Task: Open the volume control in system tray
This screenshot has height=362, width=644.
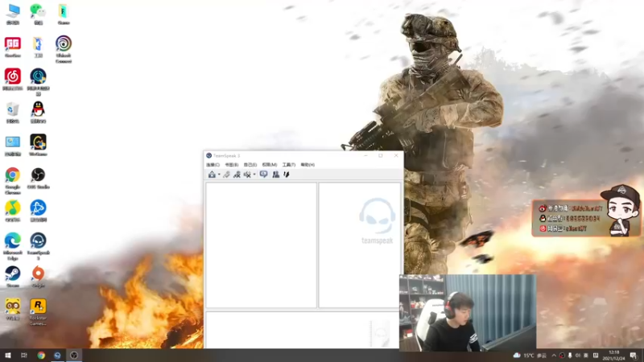Action: [578, 356]
